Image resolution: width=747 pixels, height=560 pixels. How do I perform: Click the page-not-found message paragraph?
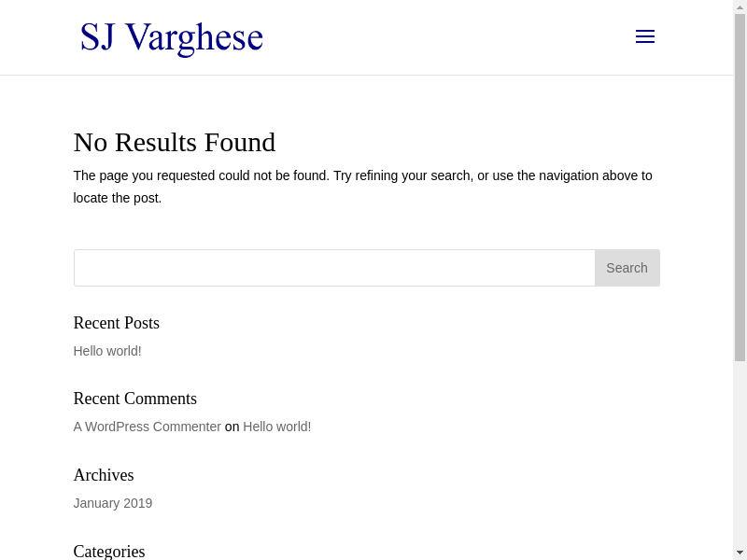362,187
